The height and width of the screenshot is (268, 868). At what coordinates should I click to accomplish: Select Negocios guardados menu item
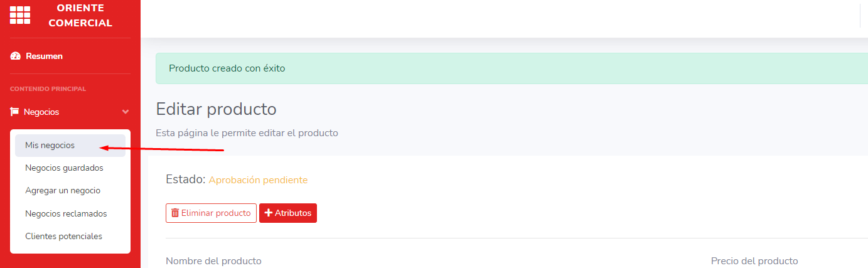[64, 168]
